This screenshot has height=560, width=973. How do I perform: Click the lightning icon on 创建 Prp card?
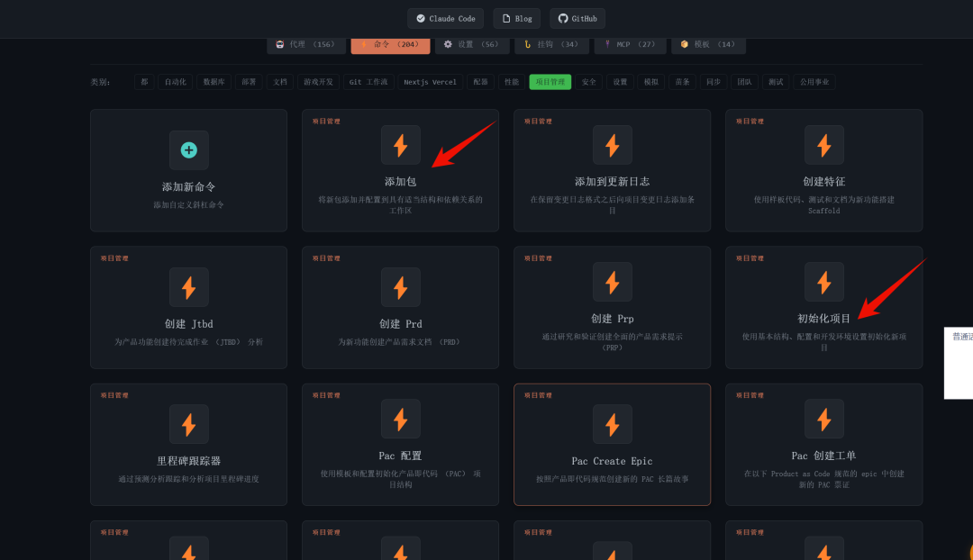613,282
